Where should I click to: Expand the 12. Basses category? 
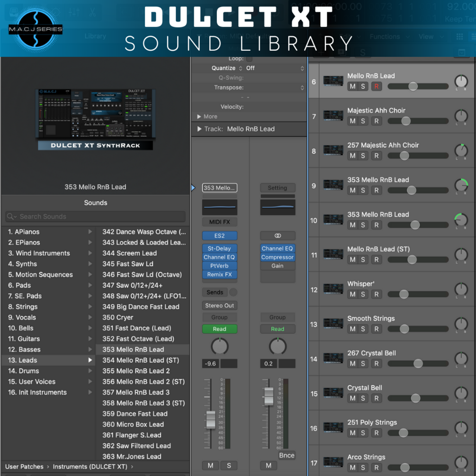coord(90,350)
